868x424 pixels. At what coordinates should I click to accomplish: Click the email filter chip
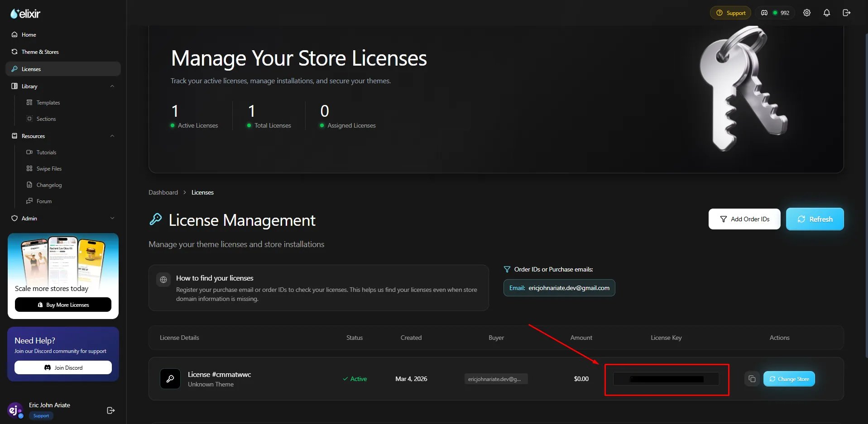tap(559, 288)
